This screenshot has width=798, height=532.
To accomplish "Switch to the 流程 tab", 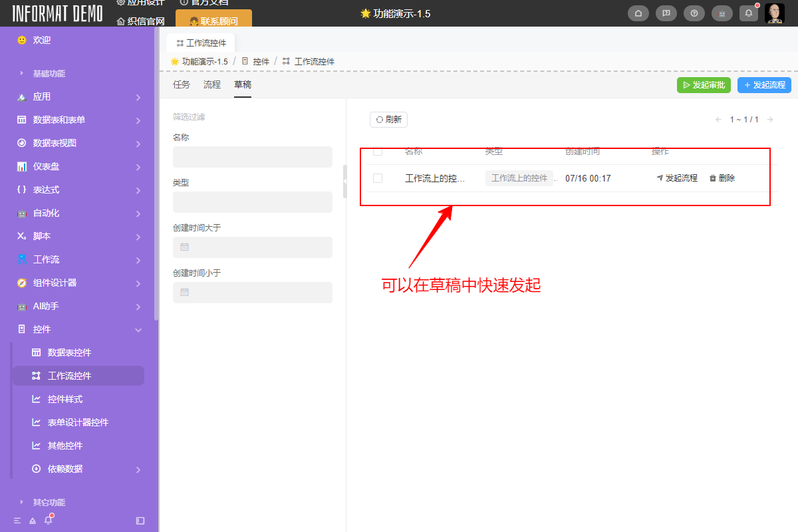I will click(x=211, y=84).
